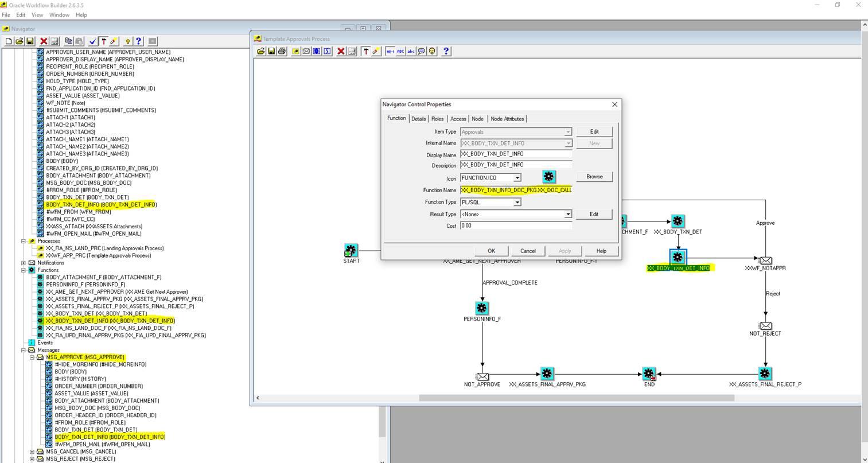
Task: Select XXWF_NOTAPPR notification node
Action: click(x=765, y=260)
